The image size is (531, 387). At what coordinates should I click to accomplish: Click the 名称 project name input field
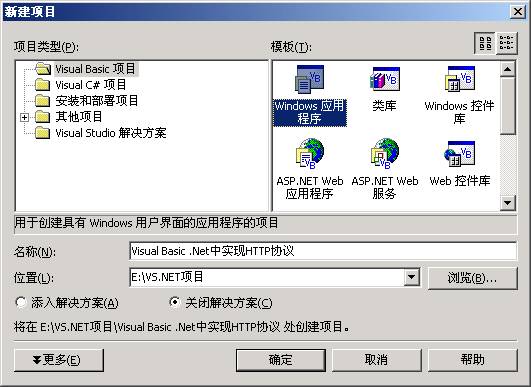323,251
